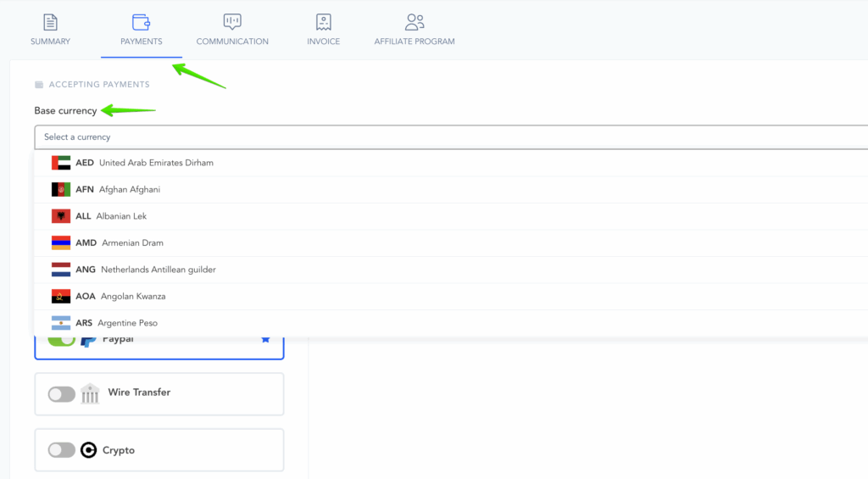This screenshot has height=479, width=868.
Task: Open the Affiliate Program tab
Action: coord(415,42)
